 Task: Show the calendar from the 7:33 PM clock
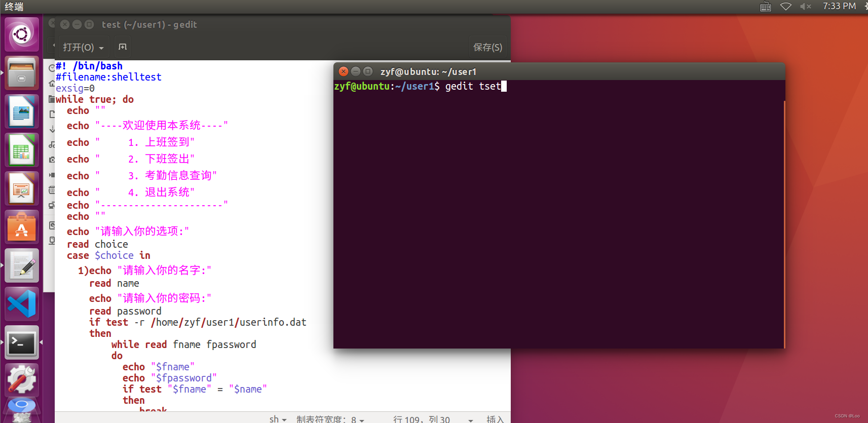(839, 6)
